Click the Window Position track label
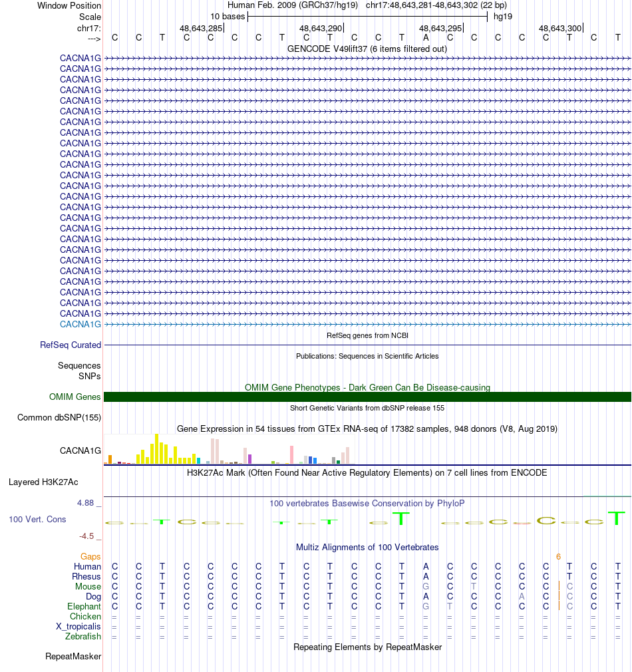This screenshot has width=632, height=672. 69,5
